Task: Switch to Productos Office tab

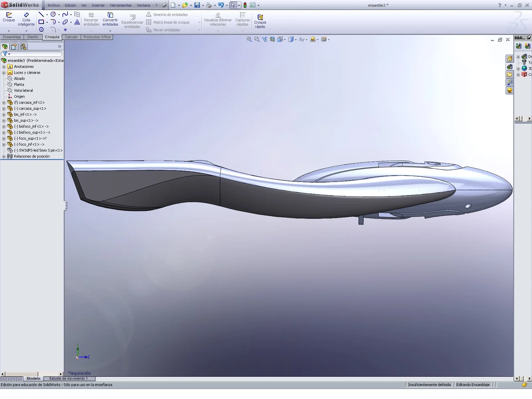Action: [97, 37]
